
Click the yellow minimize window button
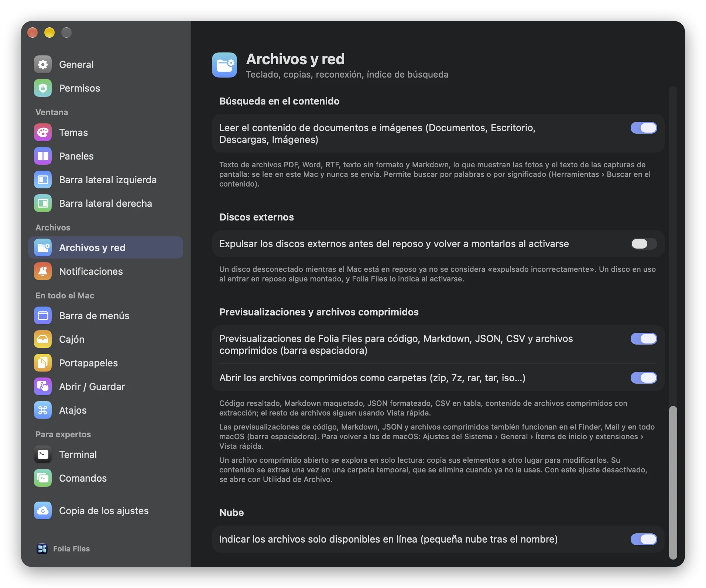49,33
